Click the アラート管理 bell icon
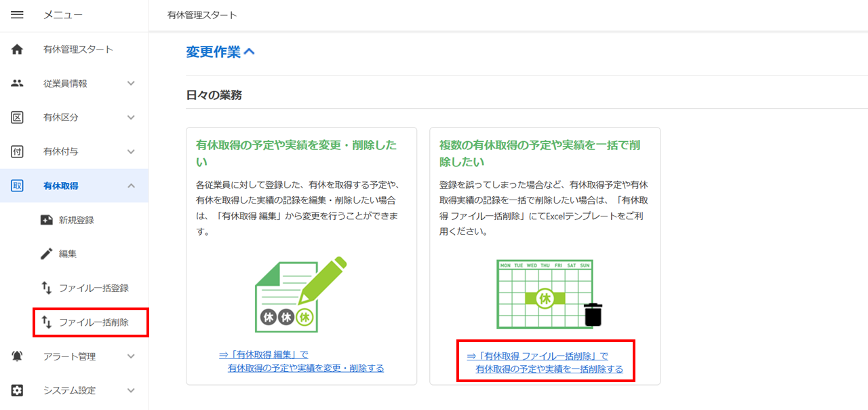868x410 pixels. pos(18,356)
